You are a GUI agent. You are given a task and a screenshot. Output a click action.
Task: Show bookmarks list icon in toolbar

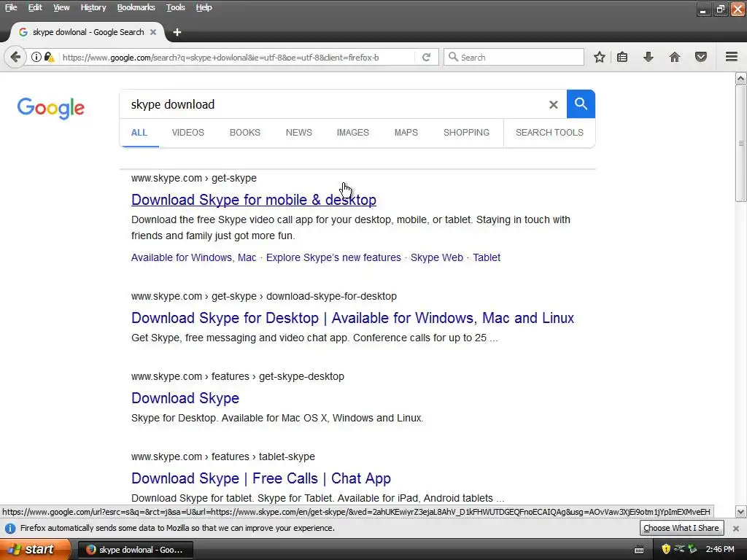tap(622, 57)
